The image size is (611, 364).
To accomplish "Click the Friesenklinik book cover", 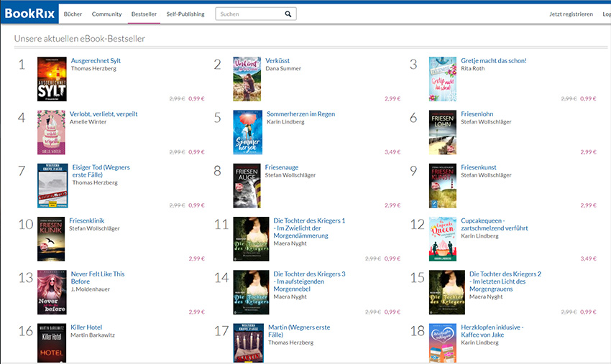I will (51, 239).
